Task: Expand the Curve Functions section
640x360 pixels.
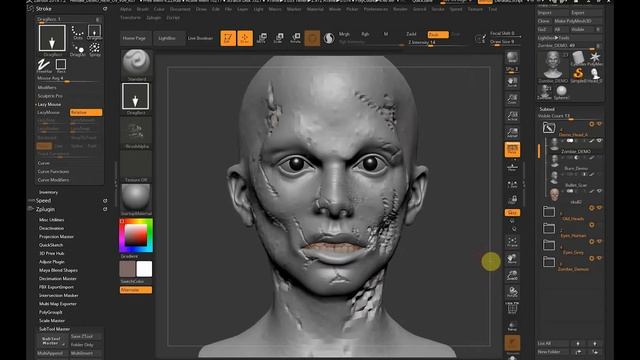Action: click(53, 171)
